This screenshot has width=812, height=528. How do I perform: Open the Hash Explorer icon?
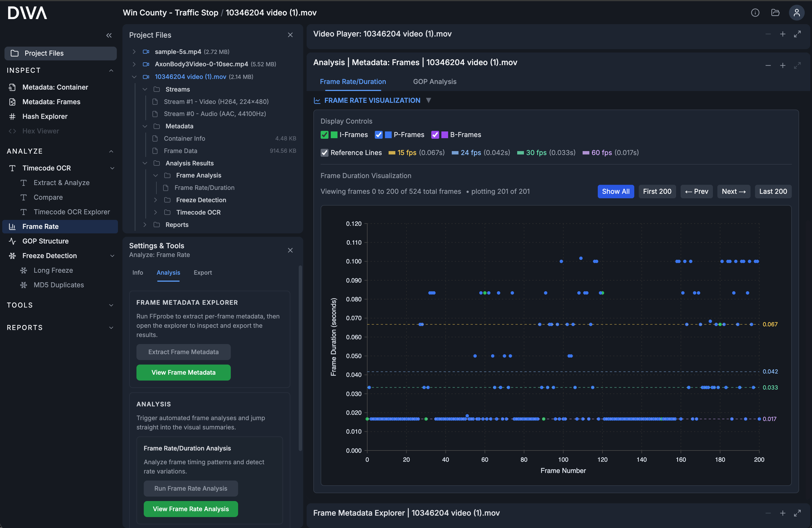click(12, 116)
